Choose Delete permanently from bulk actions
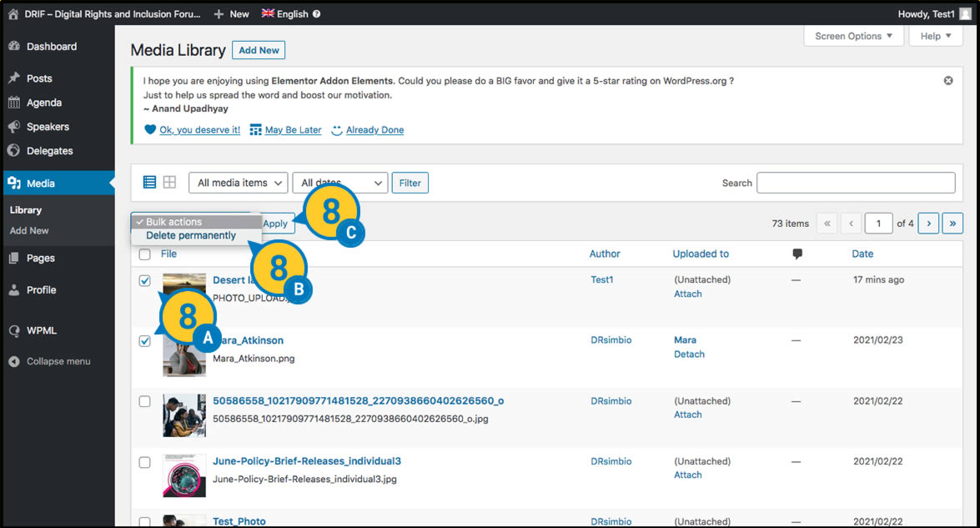Screen dimensions: 980x528 tap(191, 236)
